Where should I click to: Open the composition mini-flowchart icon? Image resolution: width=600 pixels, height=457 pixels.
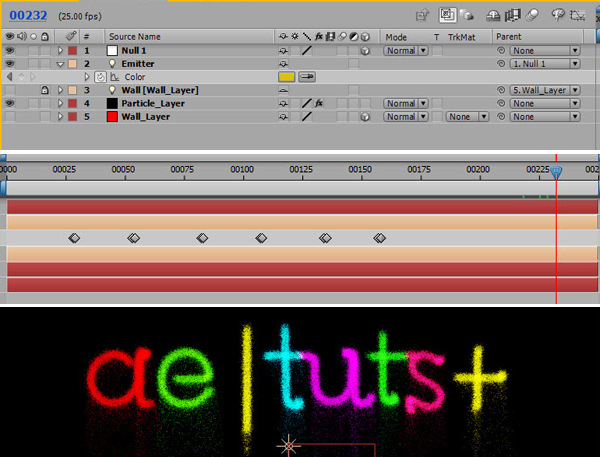422,16
